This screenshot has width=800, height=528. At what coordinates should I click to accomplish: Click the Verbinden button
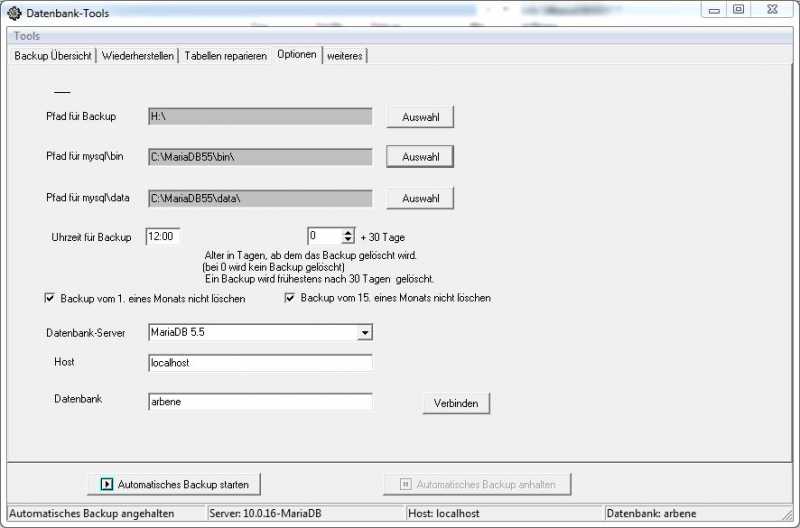click(x=456, y=404)
